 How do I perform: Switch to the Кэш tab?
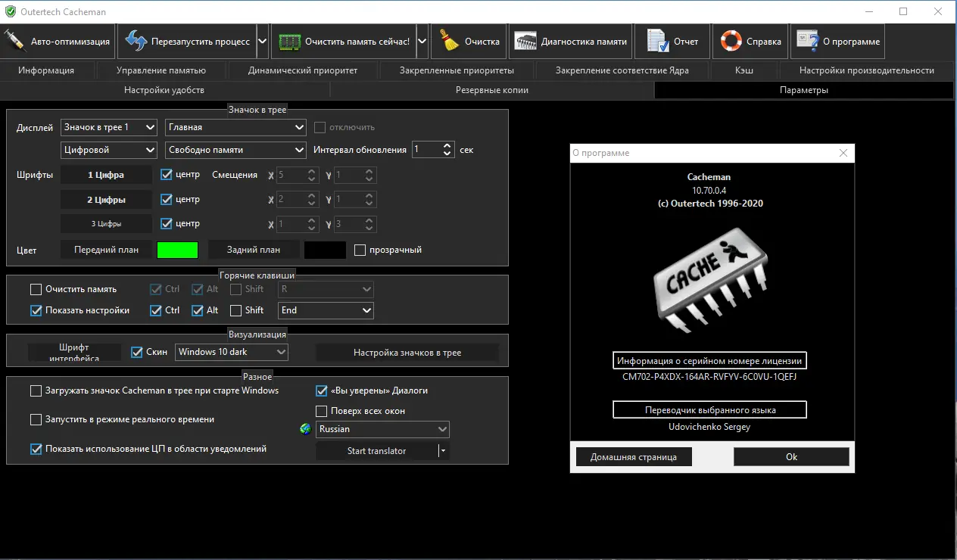point(744,70)
